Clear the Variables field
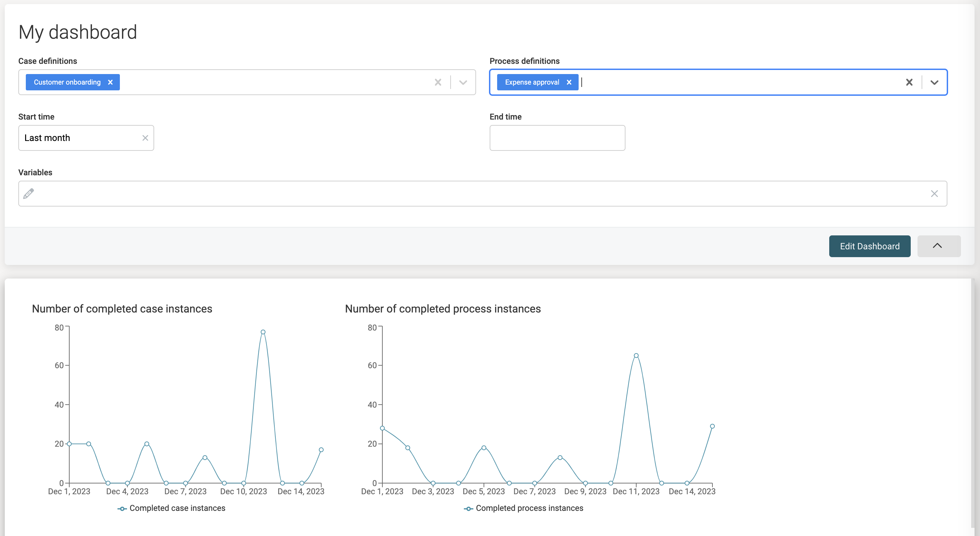 pos(934,193)
